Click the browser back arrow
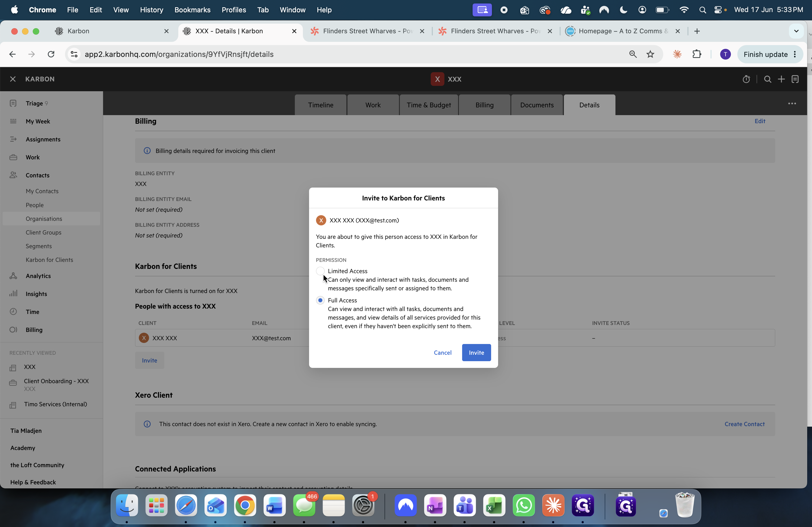The image size is (812, 527). (x=13, y=54)
